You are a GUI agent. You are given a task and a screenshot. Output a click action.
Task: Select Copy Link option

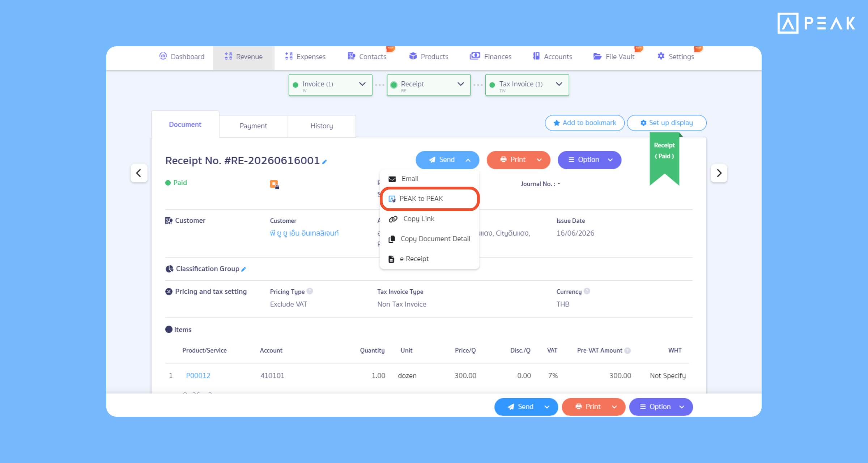tap(429, 219)
